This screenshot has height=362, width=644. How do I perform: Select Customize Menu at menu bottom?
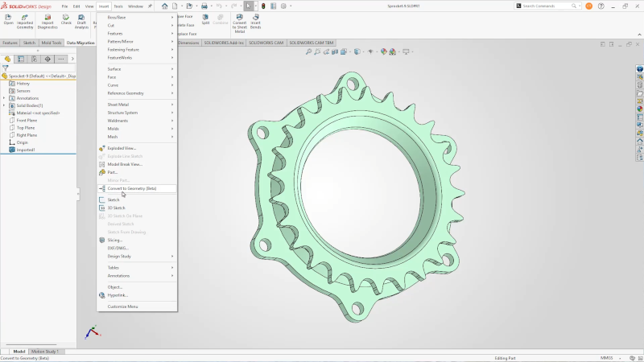pos(122,306)
